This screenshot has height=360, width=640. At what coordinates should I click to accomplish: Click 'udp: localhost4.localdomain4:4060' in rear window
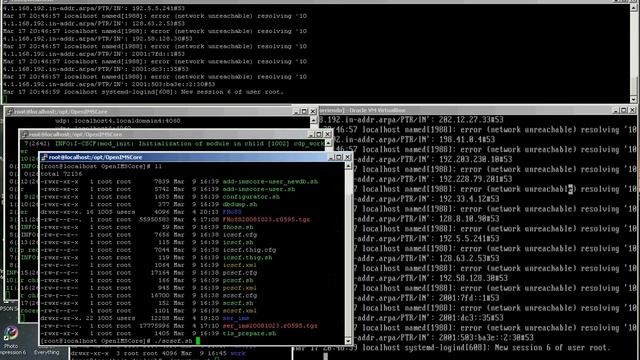[x=118, y=121]
